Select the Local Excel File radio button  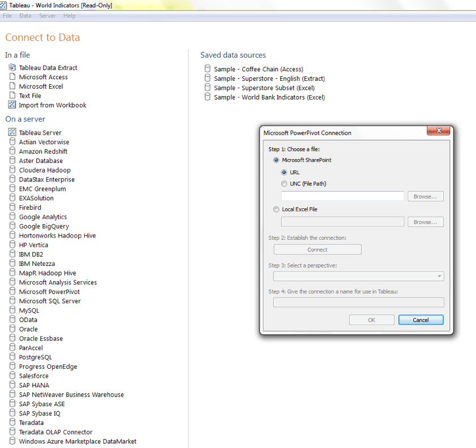[276, 209]
